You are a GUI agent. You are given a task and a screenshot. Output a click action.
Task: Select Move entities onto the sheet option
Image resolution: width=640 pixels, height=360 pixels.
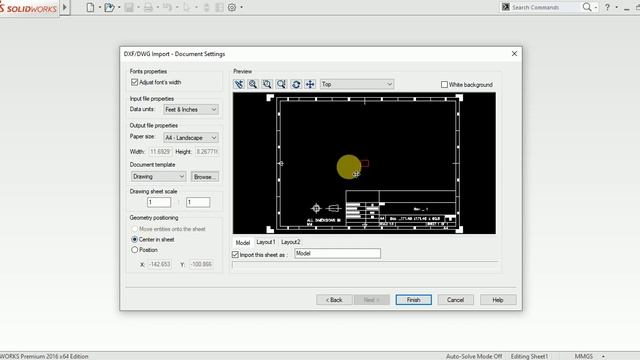[134, 229]
